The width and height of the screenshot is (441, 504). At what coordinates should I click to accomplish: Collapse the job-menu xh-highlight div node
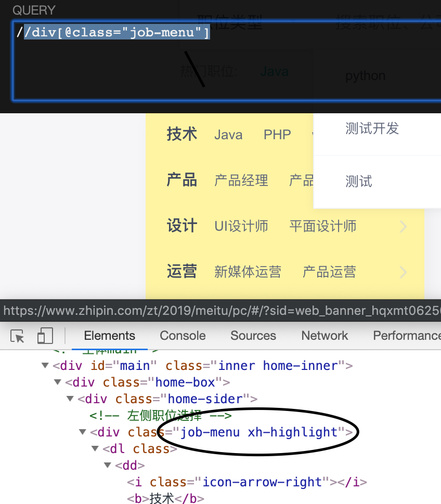pyautogui.click(x=83, y=432)
